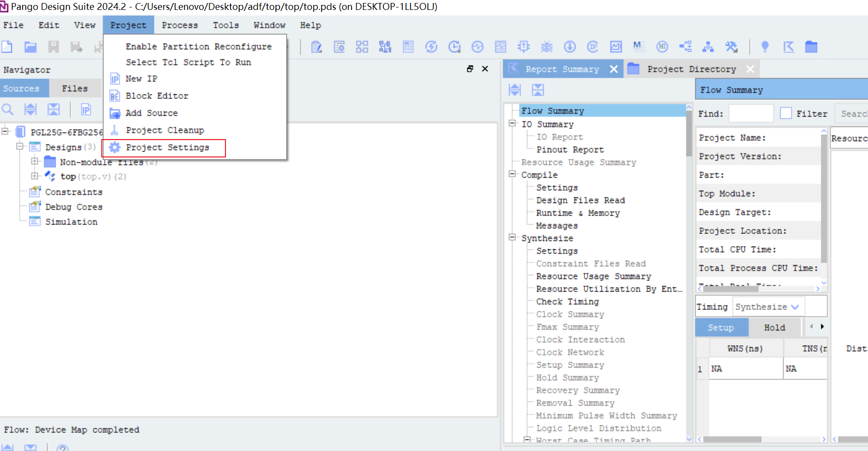This screenshot has width=868, height=451.
Task: Close the Report Summary tab
Action: click(614, 69)
